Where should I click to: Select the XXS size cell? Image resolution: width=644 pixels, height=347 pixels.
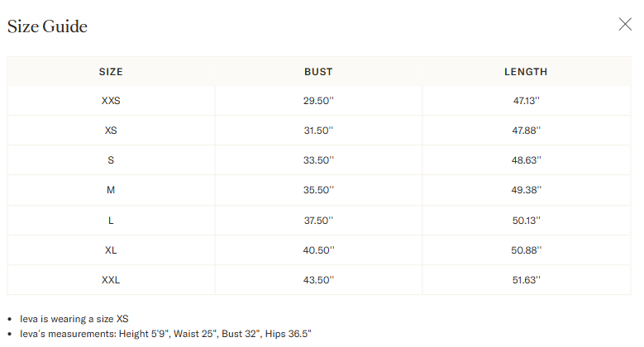(111, 101)
